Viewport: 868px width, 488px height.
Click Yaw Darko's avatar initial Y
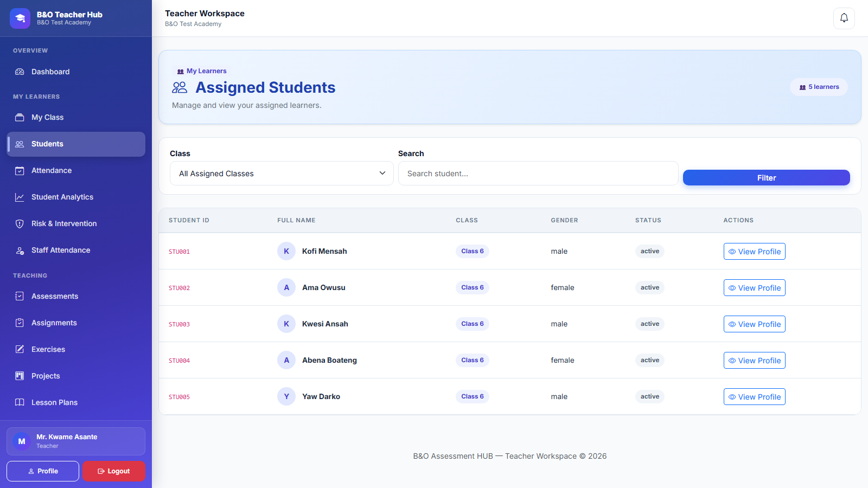[286, 396]
